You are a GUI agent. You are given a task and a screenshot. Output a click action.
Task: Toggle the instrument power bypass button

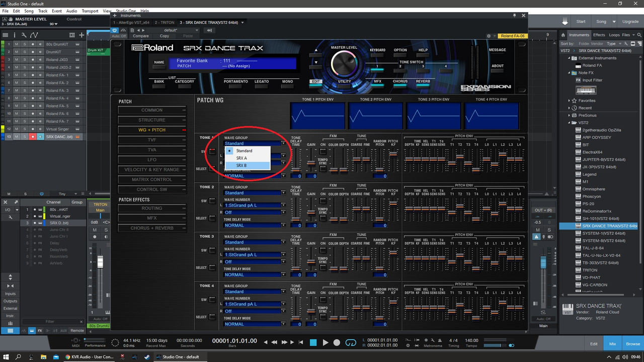[115, 30]
